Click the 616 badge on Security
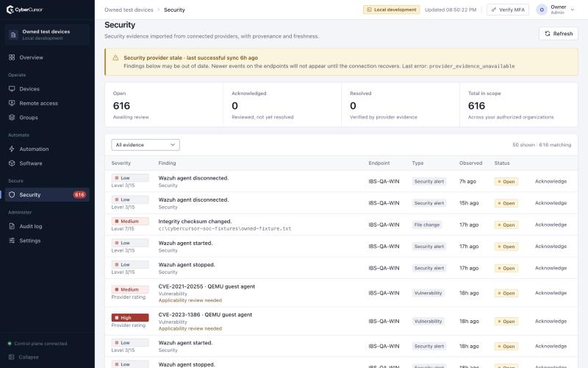Viewport: 588px width, 368px height. click(x=79, y=195)
